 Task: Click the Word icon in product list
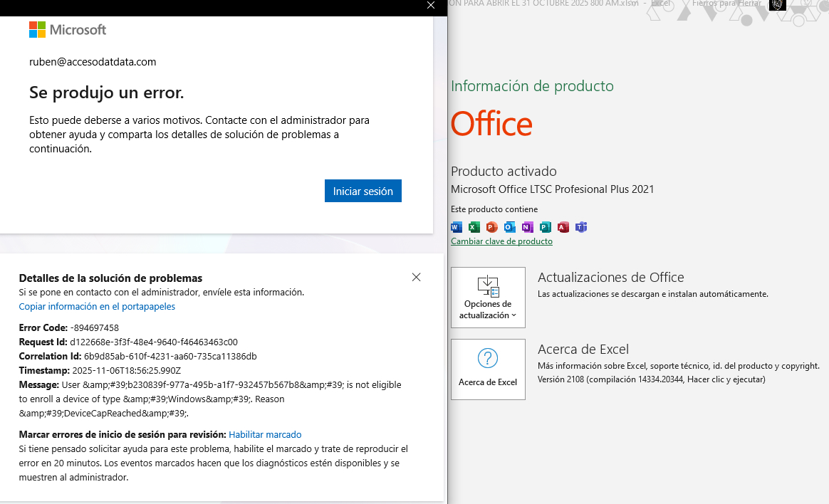click(457, 227)
